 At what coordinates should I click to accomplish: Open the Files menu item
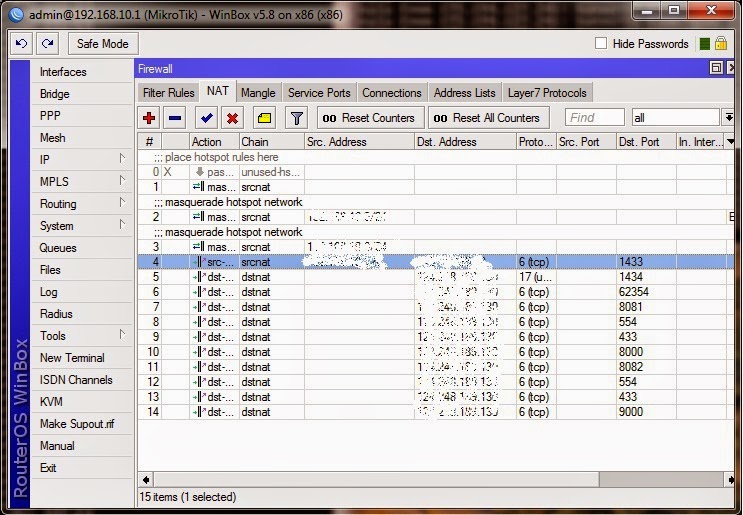[x=82, y=270]
